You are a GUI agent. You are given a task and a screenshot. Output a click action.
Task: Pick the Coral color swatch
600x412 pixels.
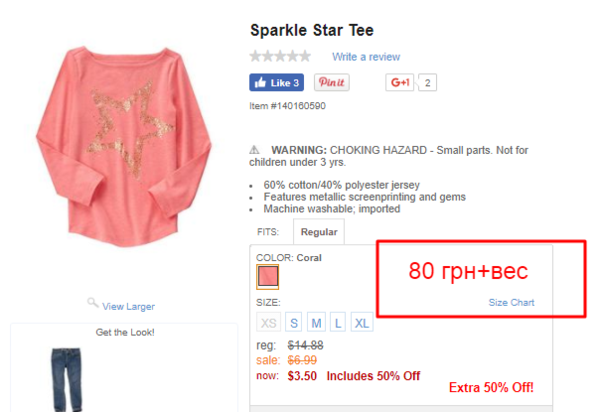[x=267, y=277]
